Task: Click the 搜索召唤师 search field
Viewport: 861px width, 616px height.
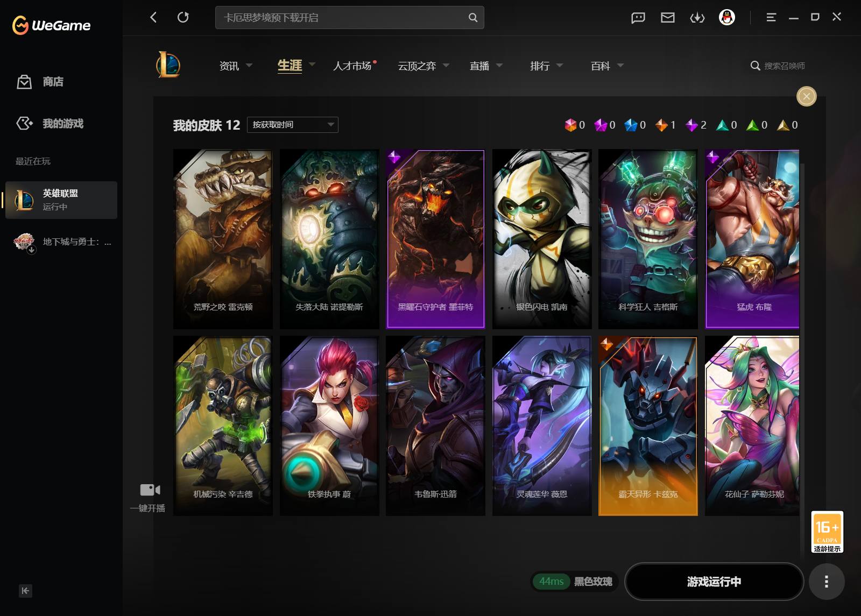Action: [x=785, y=66]
